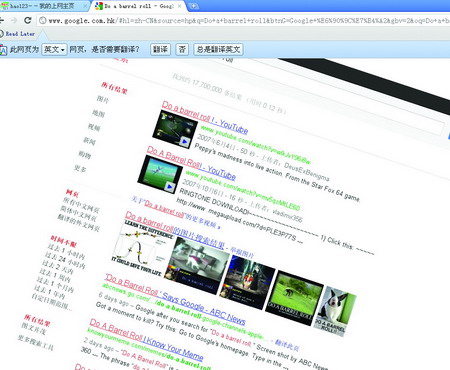
Task: Switch to the hao123 tab
Action: point(42,6)
